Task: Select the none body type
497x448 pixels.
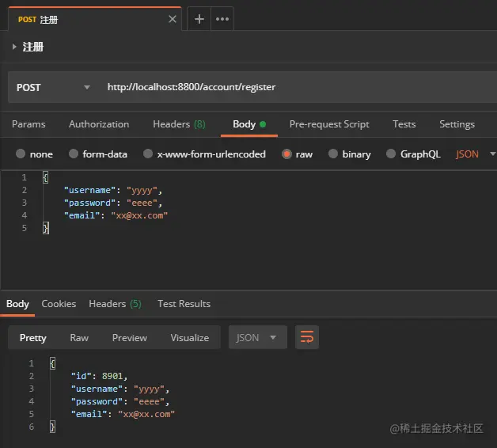Action: pos(34,154)
